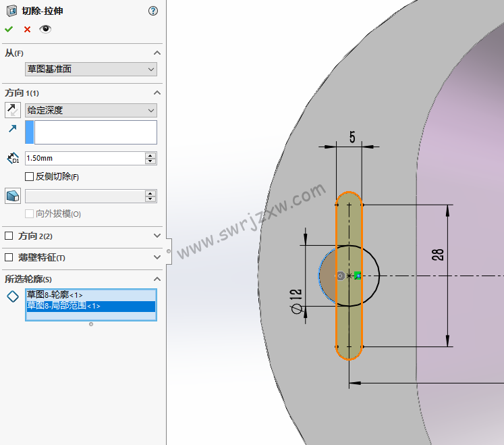Click the reverse direction button
This screenshot has height=445, width=504.
click(13, 110)
